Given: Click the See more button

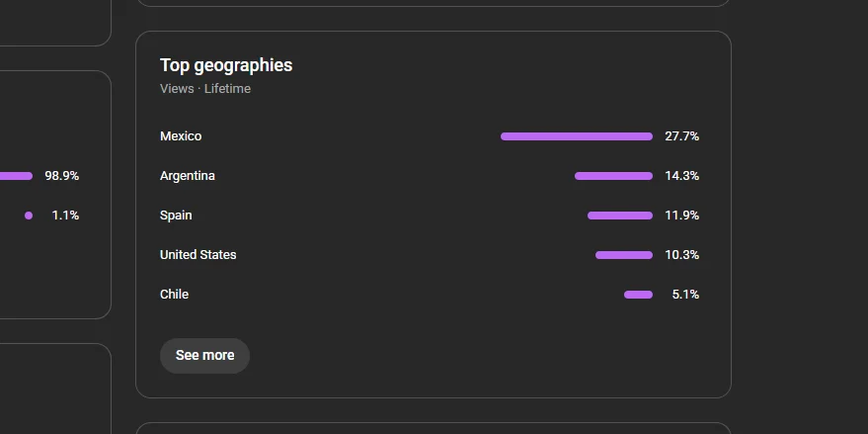Looking at the screenshot, I should click(204, 356).
